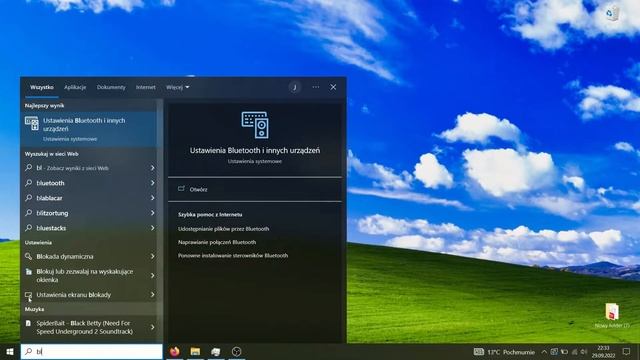640x360 pixels.
Task: Click the lock screen settings monitor icon
Action: coord(29,295)
